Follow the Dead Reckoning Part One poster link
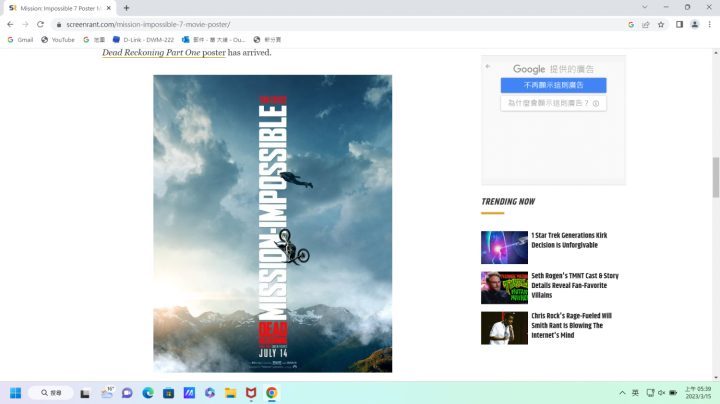 [x=163, y=53]
